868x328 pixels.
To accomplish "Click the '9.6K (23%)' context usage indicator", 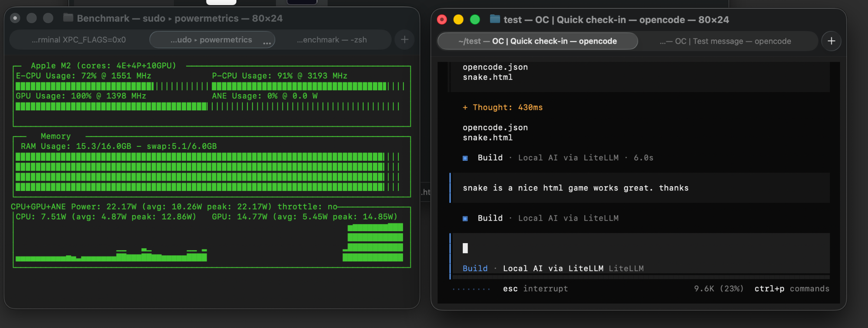I will 718,289.
